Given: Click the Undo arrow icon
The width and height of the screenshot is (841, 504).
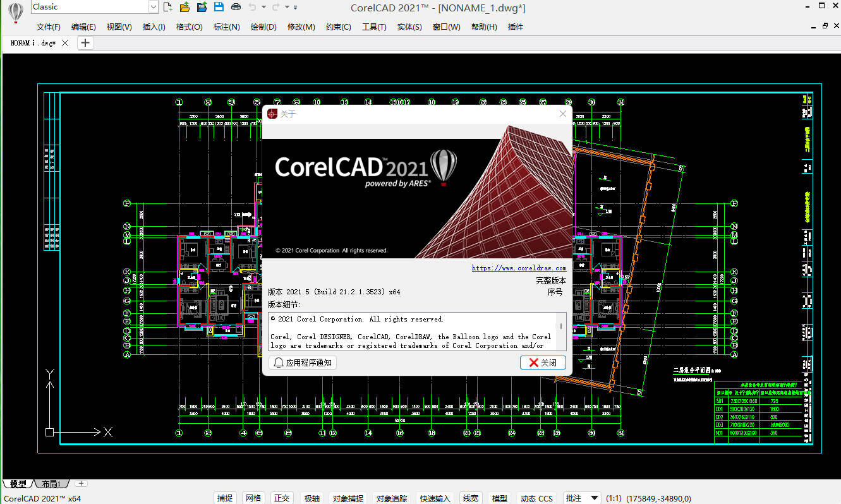Looking at the screenshot, I should point(252,7).
